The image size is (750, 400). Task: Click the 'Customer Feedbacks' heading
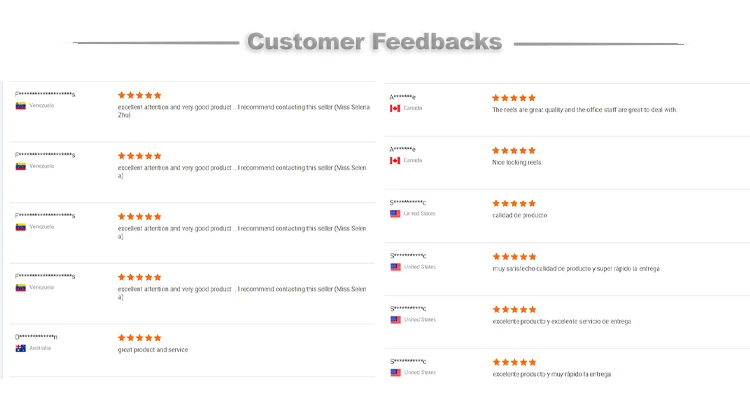click(x=375, y=42)
